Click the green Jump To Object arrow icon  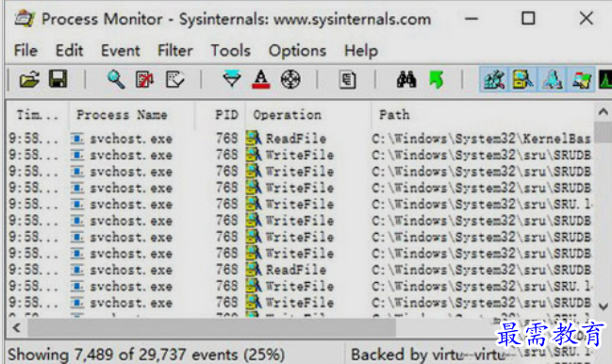tap(436, 79)
